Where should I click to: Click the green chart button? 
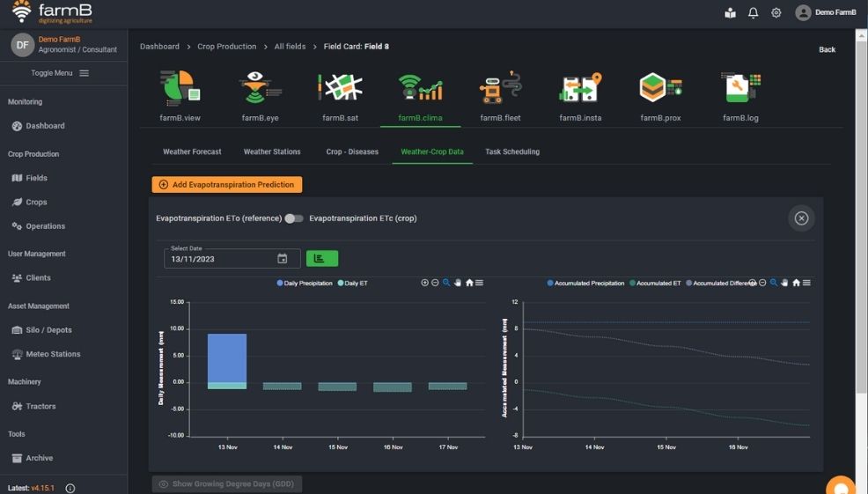click(x=322, y=259)
